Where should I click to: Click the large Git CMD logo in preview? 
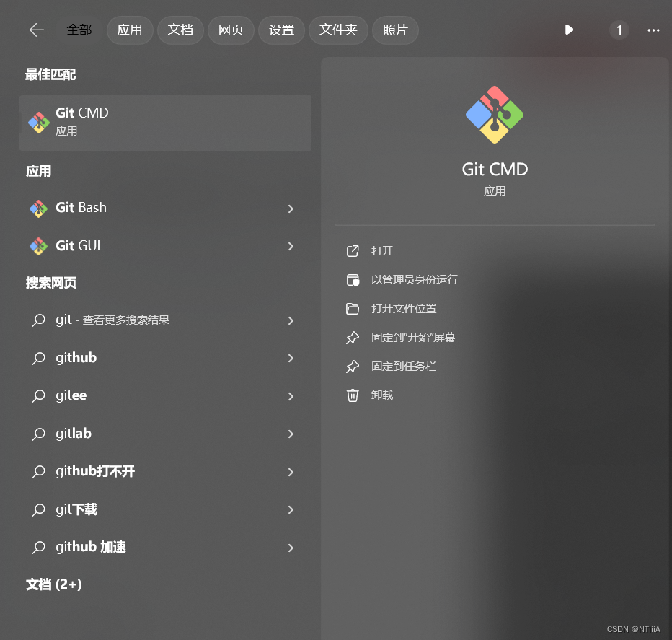coord(495,115)
